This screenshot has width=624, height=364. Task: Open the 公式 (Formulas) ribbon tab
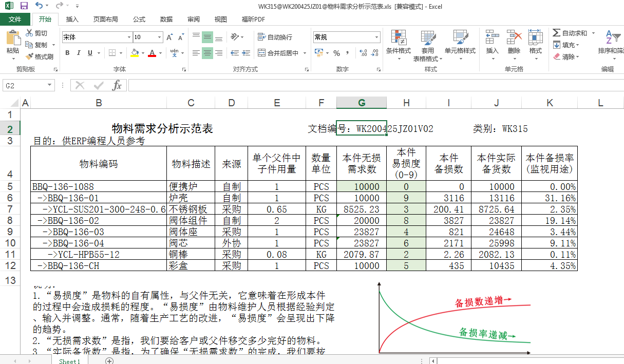[x=139, y=20]
